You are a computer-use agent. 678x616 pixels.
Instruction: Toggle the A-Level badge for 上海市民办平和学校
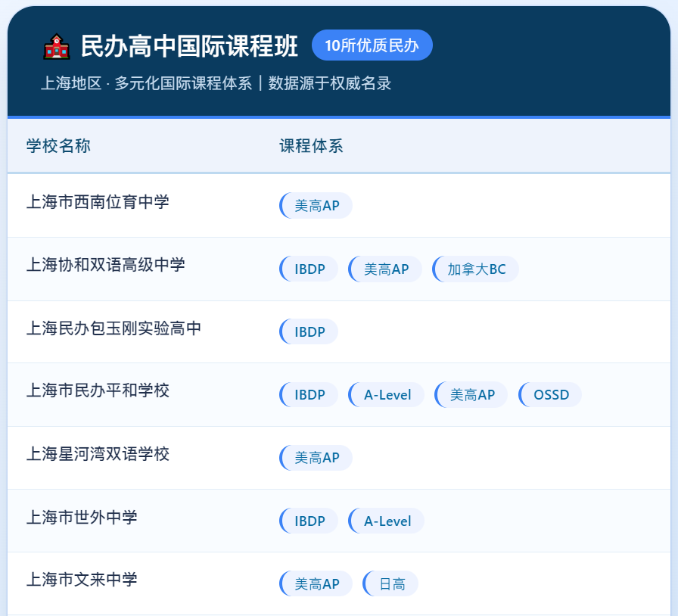click(x=386, y=394)
